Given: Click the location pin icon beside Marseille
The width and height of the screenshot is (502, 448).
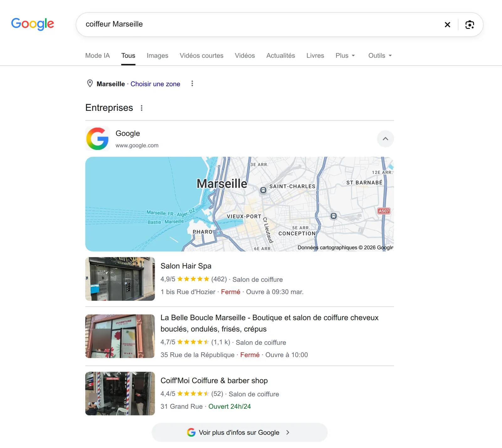Looking at the screenshot, I should 90,83.
